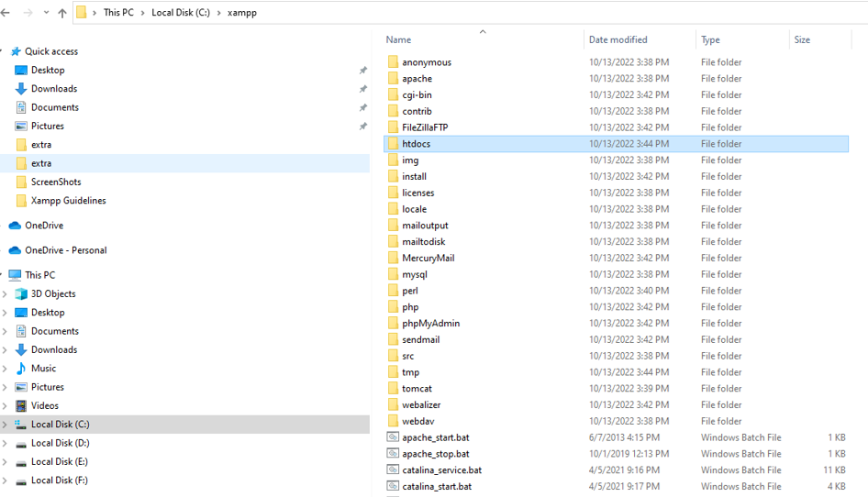Select Local Disk (C:) breadcrumb in address bar

181,12
